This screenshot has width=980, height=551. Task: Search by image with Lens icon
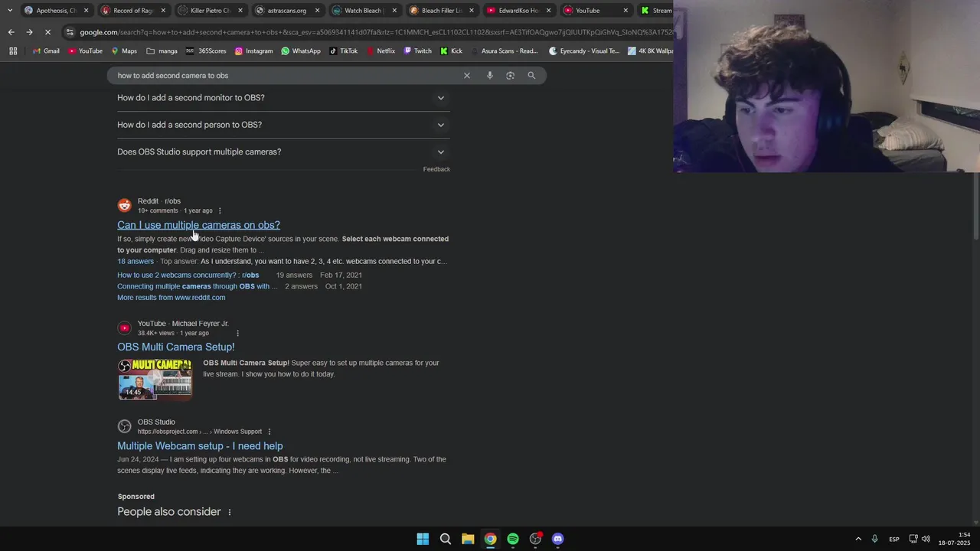511,76
